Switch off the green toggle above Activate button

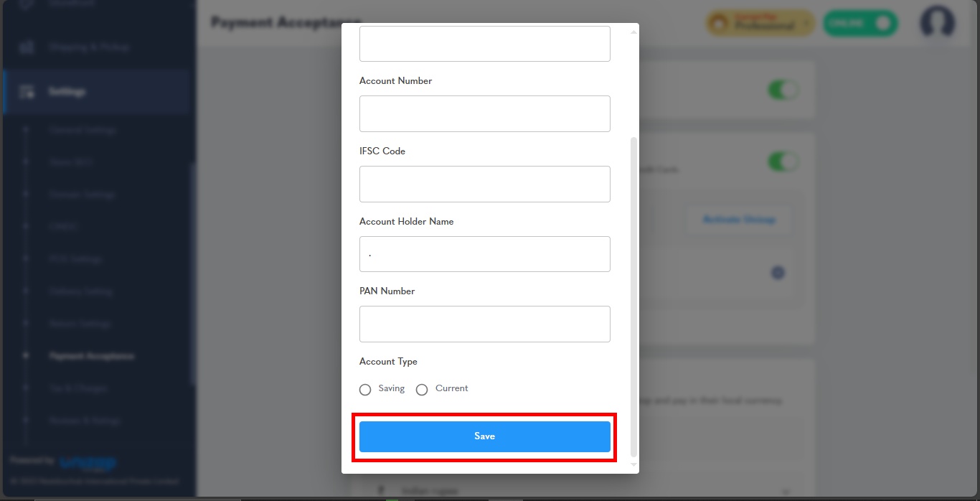tap(783, 161)
